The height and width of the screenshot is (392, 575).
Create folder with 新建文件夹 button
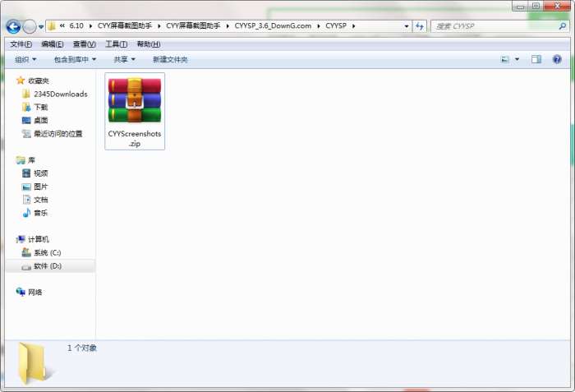click(170, 59)
